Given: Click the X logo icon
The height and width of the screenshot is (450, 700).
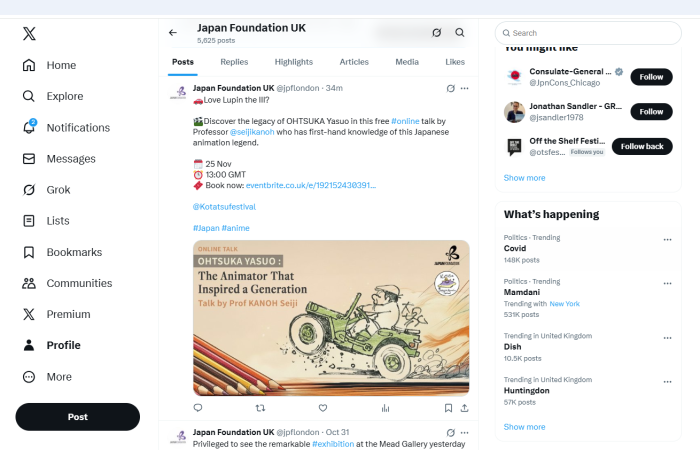Looking at the screenshot, I should 29,33.
